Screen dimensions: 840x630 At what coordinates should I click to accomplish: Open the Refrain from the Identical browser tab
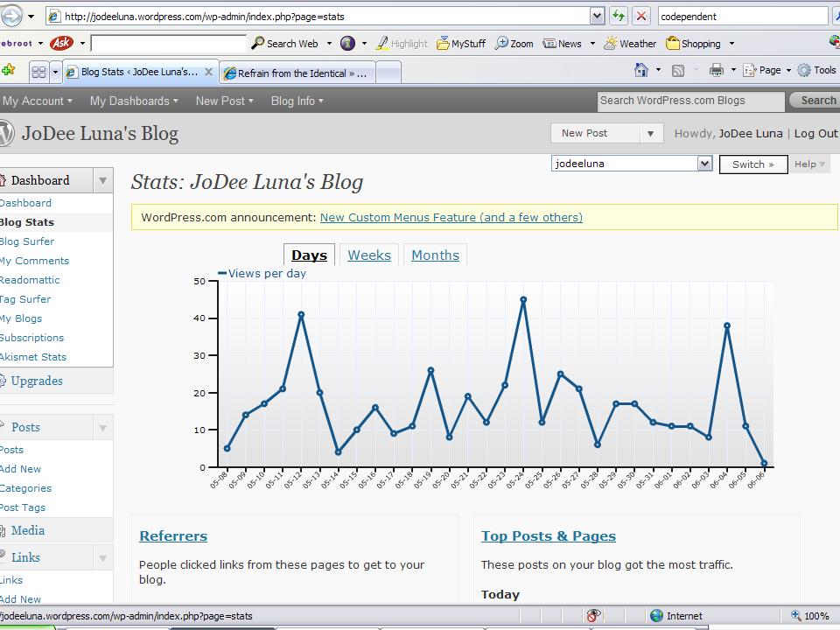297,73
